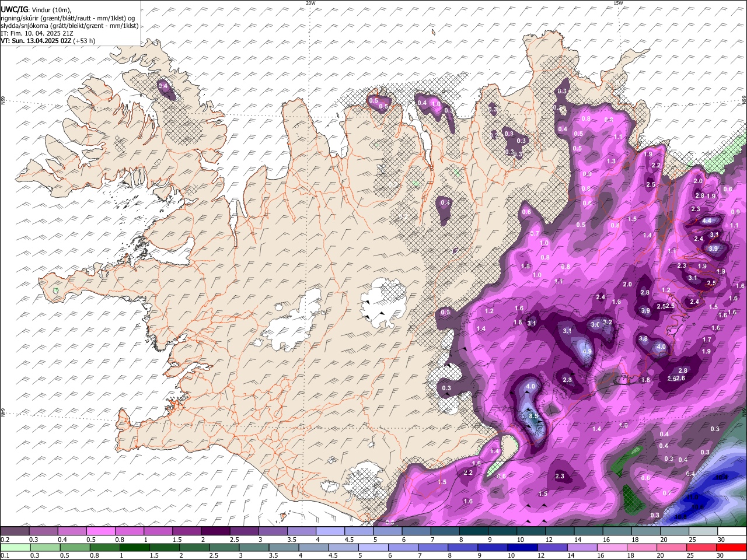Select the 'IT: Fim. 10. 04. 2025 21Z' line

(x=37, y=33)
